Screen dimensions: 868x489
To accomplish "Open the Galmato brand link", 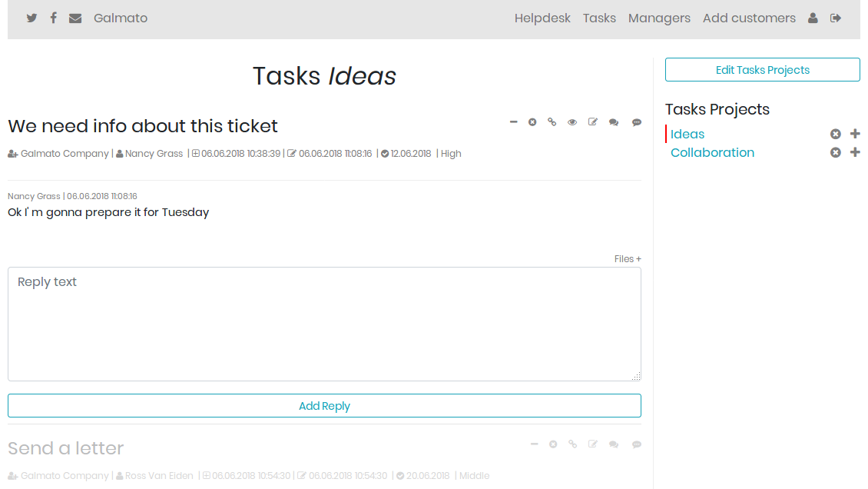I will point(120,18).
